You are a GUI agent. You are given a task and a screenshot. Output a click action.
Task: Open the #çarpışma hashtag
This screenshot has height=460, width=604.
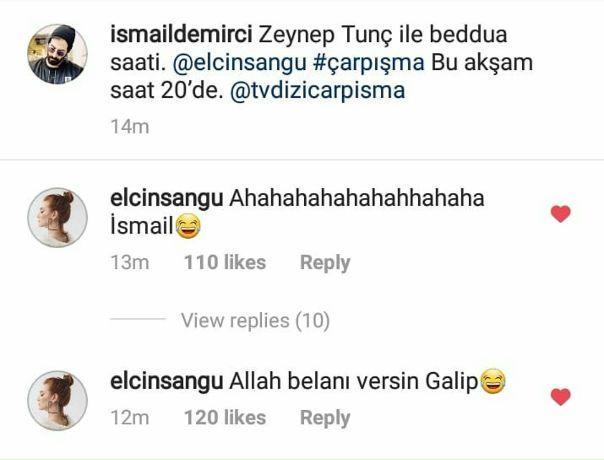click(369, 63)
